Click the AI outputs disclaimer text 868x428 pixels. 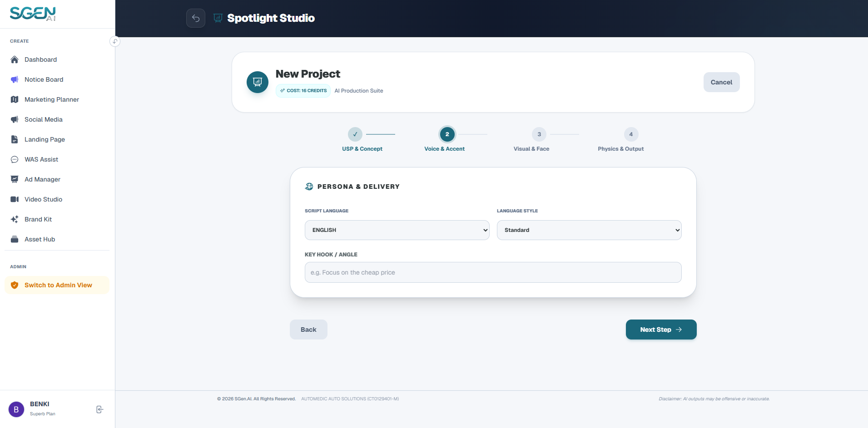coord(714,399)
